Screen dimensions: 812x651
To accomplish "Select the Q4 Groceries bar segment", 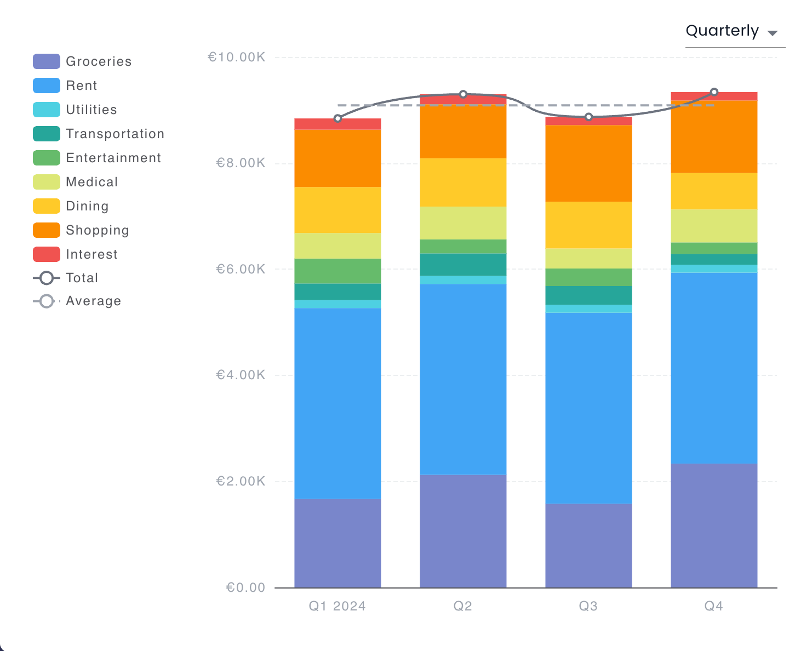I will pyautogui.click(x=714, y=526).
